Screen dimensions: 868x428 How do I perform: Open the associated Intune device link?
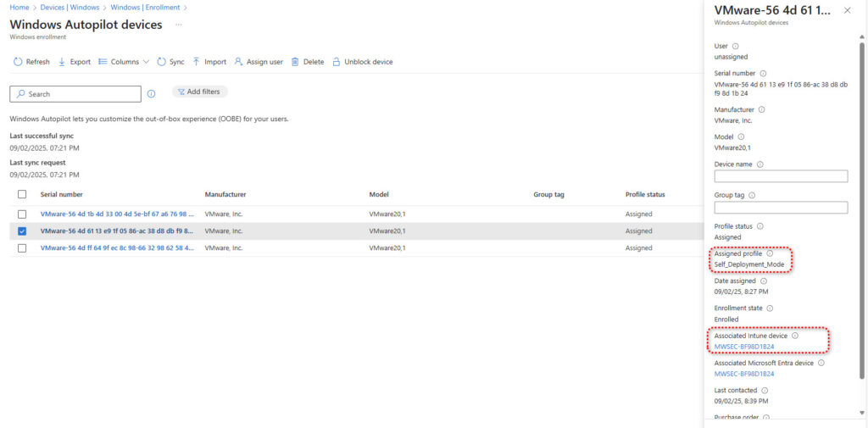click(744, 346)
